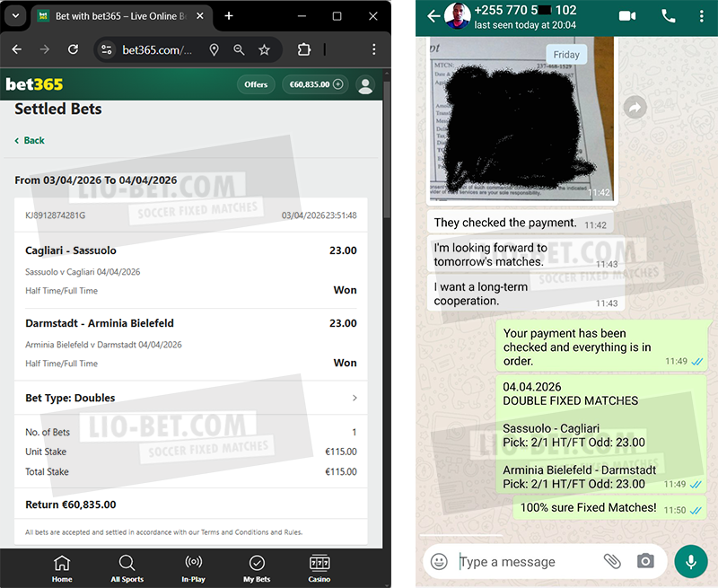Open the Casino section in bottom bar
The image size is (718, 588).
click(x=320, y=568)
